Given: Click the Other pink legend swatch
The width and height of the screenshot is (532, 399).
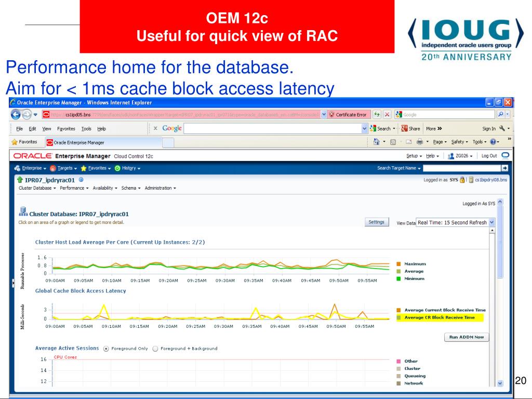Looking at the screenshot, I should pyautogui.click(x=398, y=361).
